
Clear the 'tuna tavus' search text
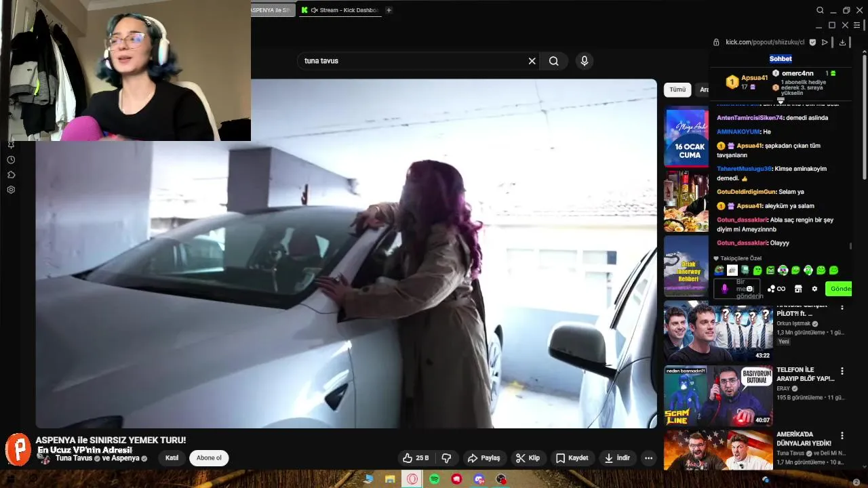[x=532, y=61]
